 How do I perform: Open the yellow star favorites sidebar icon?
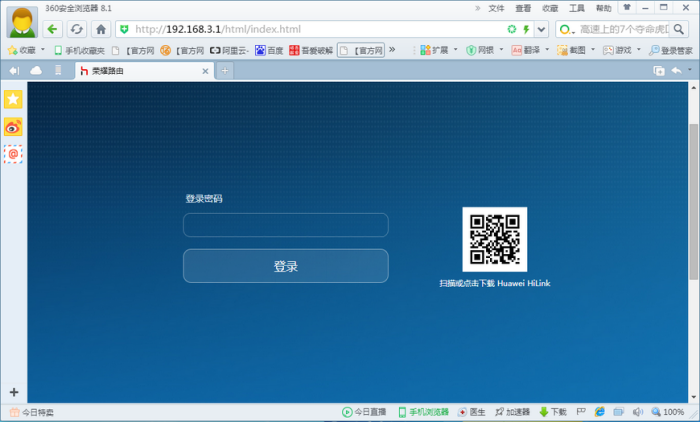click(13, 99)
